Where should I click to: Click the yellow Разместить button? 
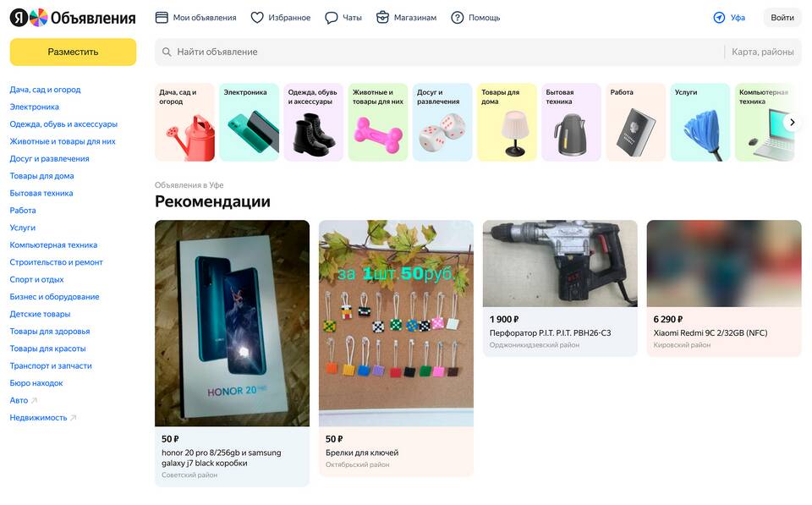73,52
